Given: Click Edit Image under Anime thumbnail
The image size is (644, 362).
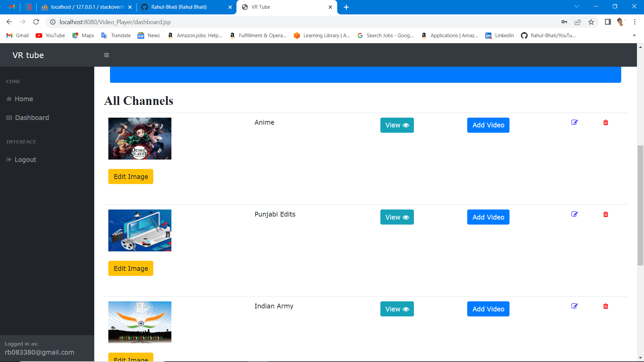Looking at the screenshot, I should point(131,177).
